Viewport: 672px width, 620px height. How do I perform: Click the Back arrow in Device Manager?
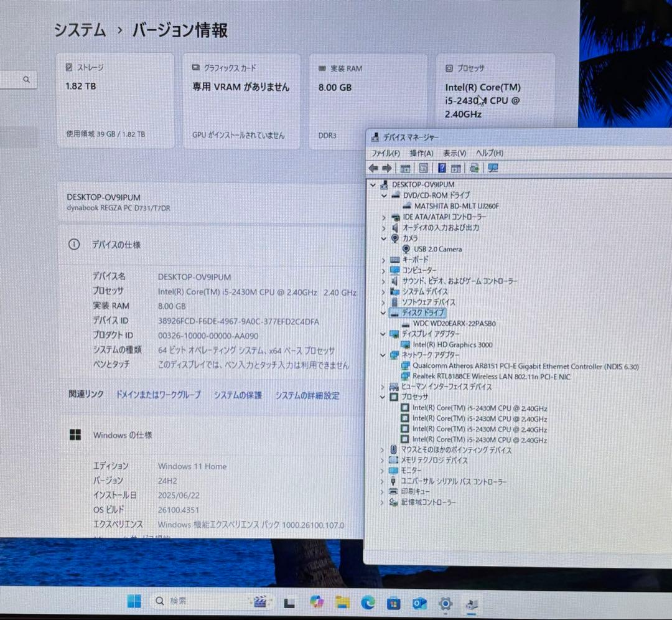373,167
